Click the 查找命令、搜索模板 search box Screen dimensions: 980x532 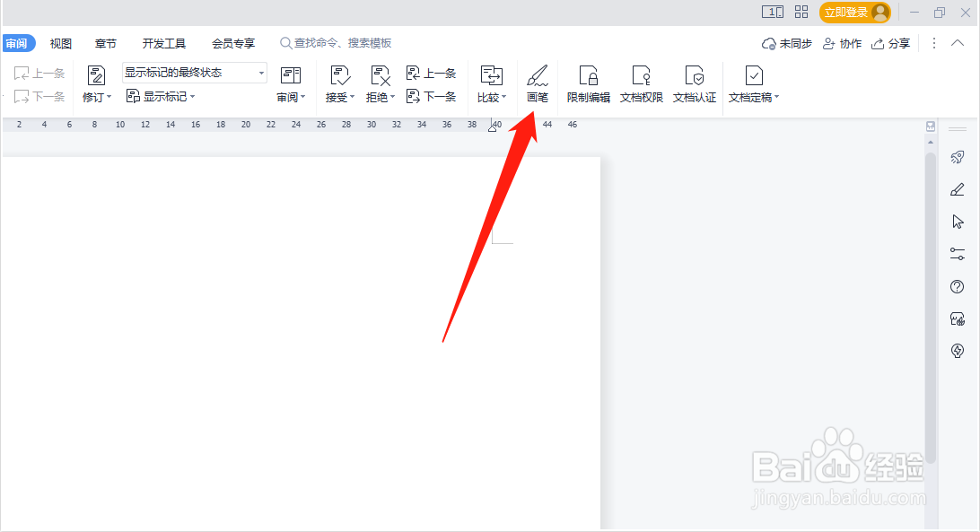point(336,43)
